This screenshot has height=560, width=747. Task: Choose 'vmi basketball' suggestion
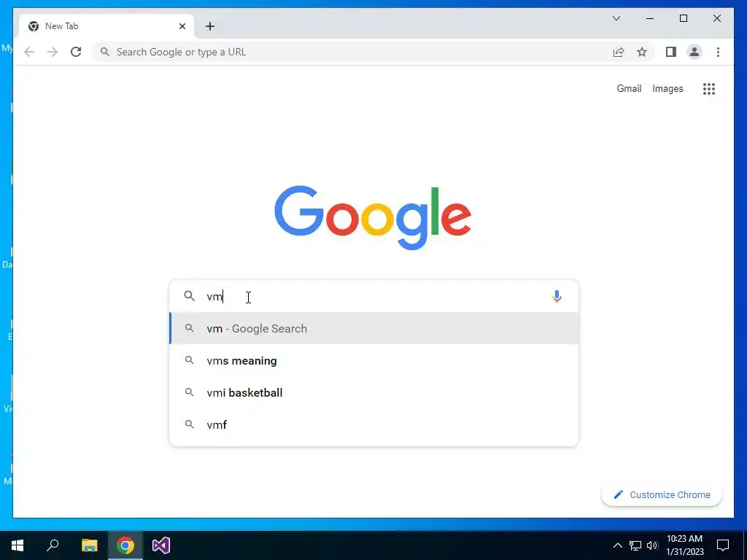click(x=374, y=392)
